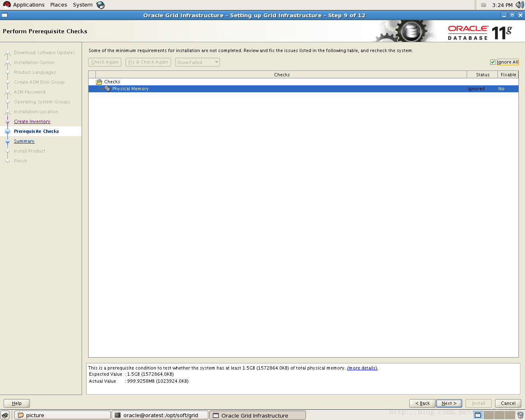Viewport: 525px width, 420px height.
Task: Switch to oracle@oratest terminal taskbar item
Action: (160, 415)
